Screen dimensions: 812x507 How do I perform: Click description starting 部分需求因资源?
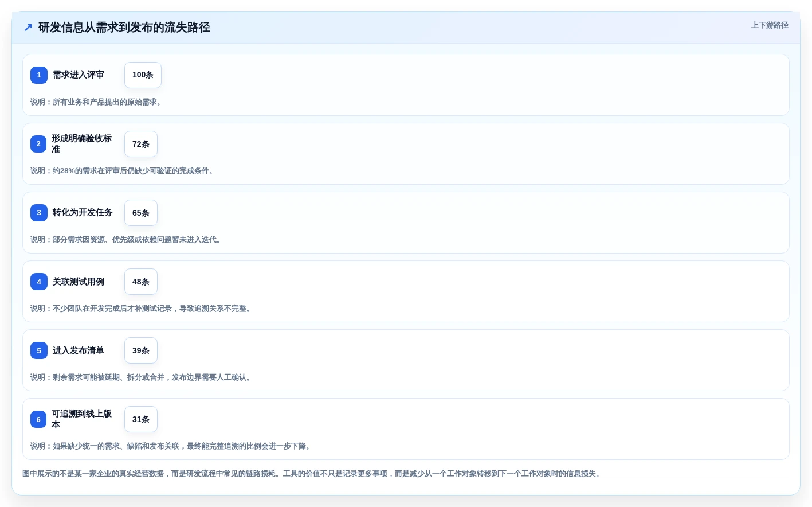(x=127, y=240)
